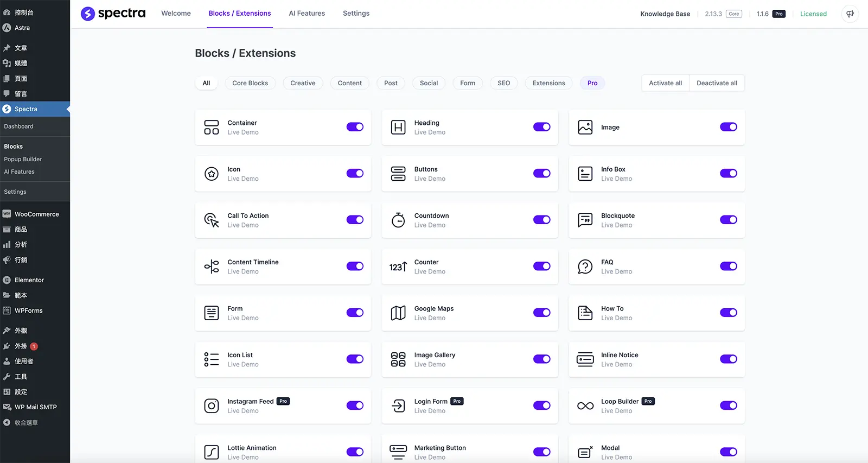Click the Call To Action cursor icon
The height and width of the screenshot is (463, 868).
coord(212,220)
